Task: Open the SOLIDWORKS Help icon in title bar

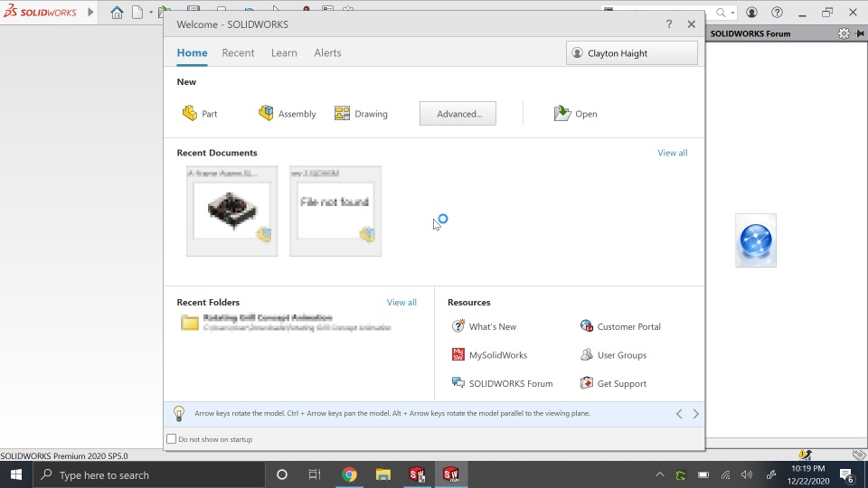Action: pyautogui.click(x=778, y=12)
